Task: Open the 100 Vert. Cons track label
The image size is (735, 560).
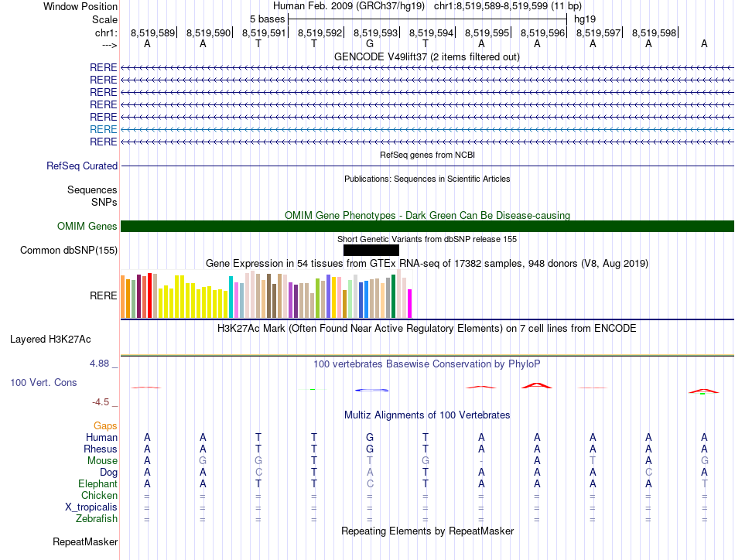Action: coord(43,382)
